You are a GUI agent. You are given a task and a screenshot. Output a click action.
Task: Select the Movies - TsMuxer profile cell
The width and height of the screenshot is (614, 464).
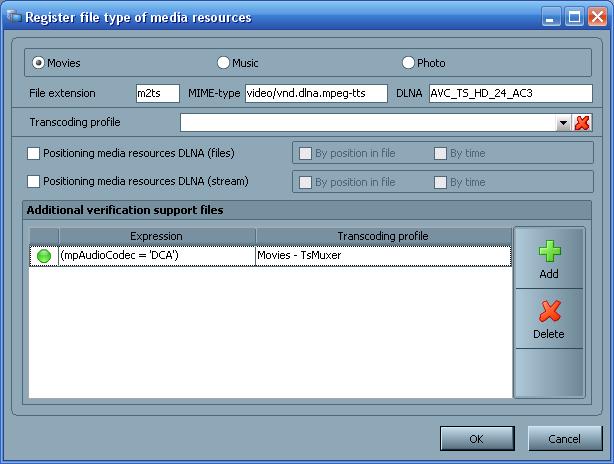pos(383,256)
